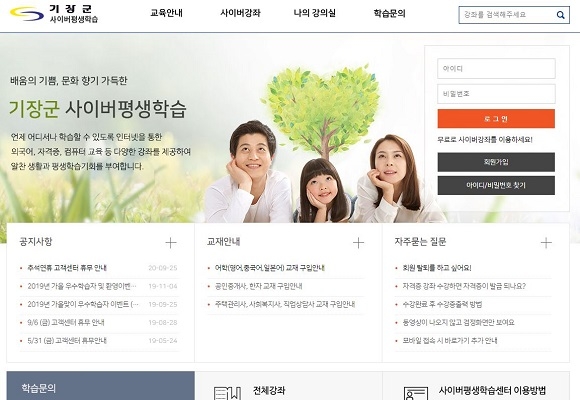Expand 교재안내 with the plus icon

[x=358, y=243]
